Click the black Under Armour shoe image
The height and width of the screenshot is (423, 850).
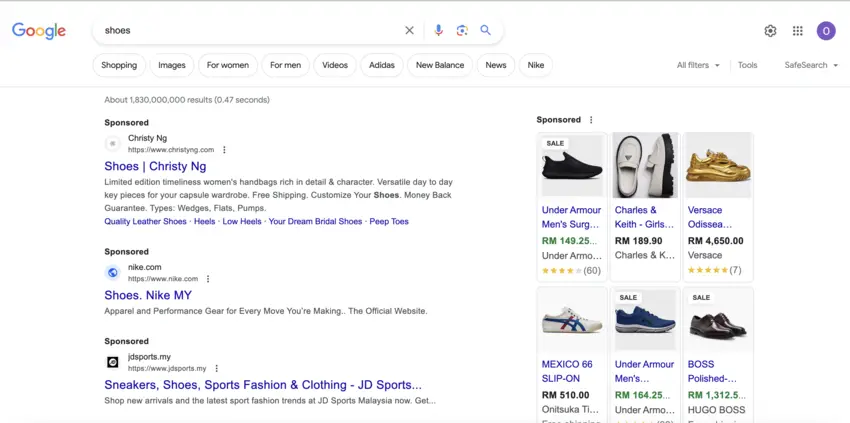click(572, 165)
